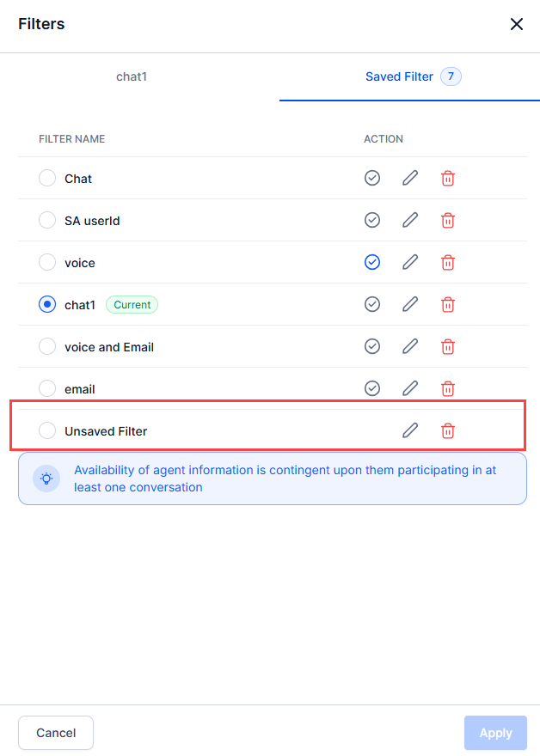Delete the Unsaved Filter
The height and width of the screenshot is (756, 540).
[x=448, y=430]
